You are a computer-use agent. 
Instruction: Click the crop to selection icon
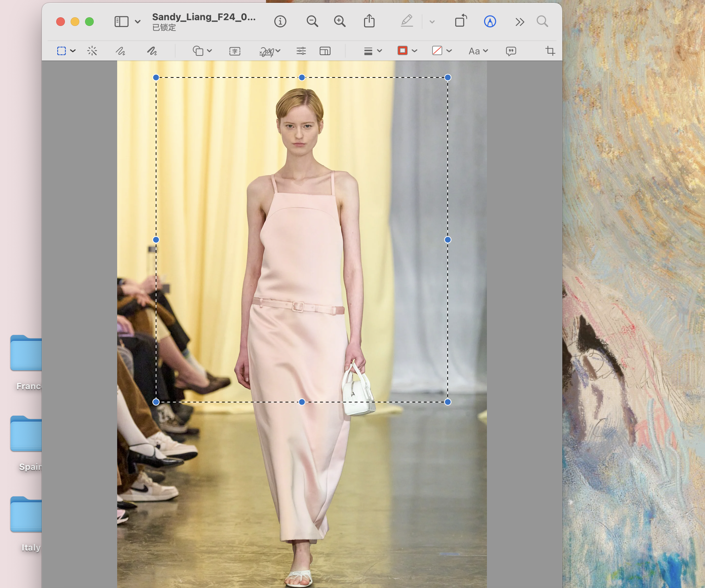(550, 51)
